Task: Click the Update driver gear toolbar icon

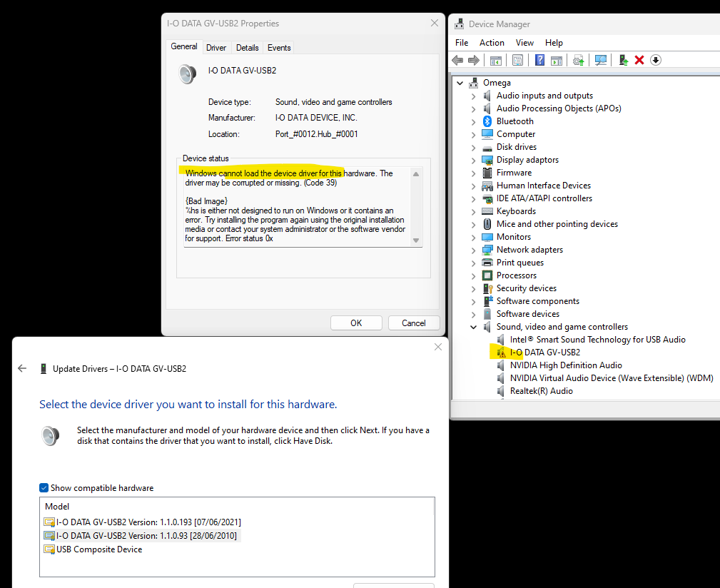Action: tap(579, 60)
